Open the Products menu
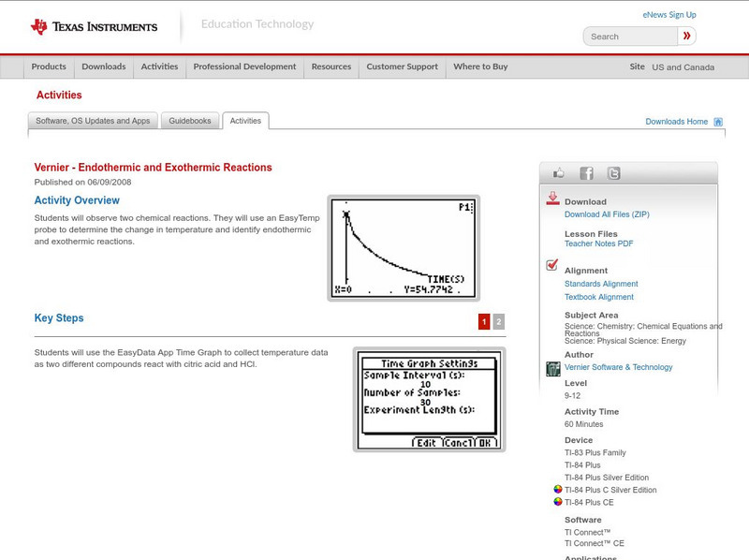Viewport: 749px width, 560px height. pos(49,66)
